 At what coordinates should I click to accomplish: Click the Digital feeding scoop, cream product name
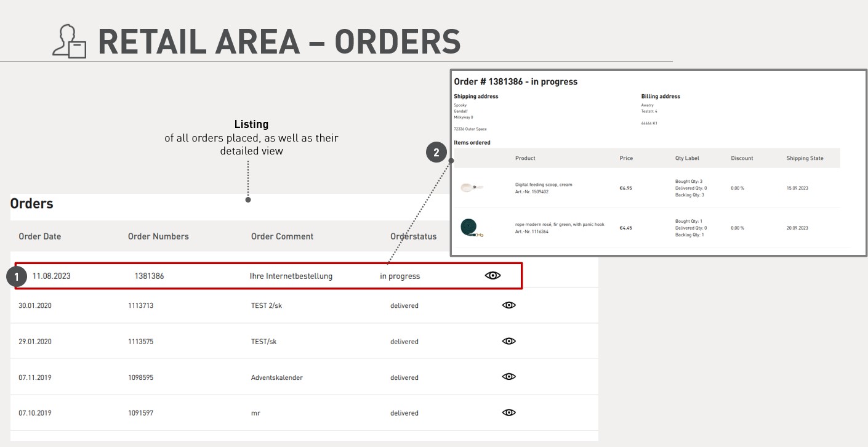tap(544, 184)
